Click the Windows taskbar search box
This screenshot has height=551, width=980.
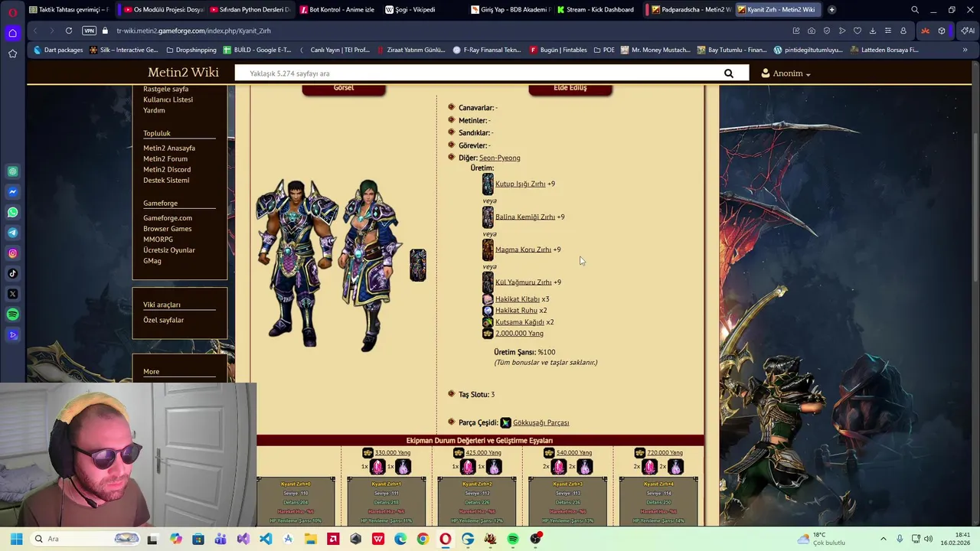point(86,539)
